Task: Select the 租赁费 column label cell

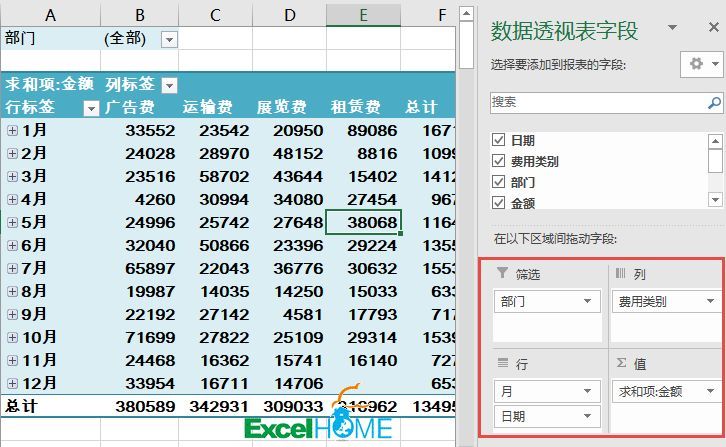Action: [363, 107]
